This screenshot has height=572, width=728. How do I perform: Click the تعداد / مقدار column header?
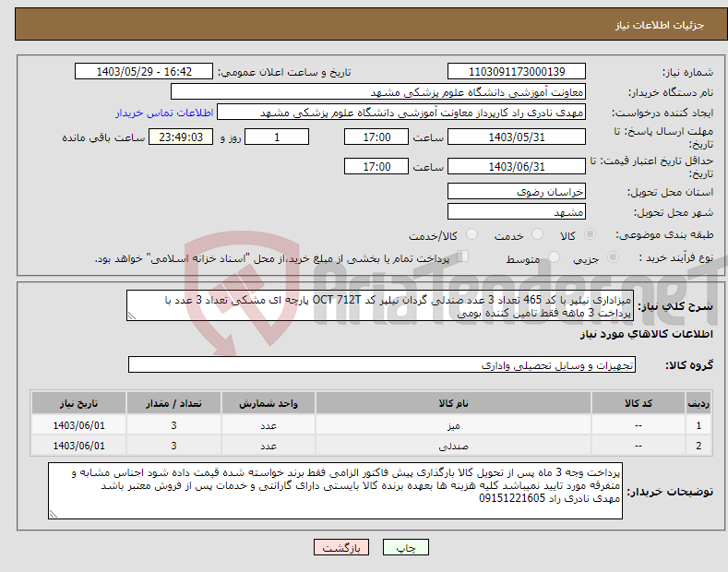point(173,403)
